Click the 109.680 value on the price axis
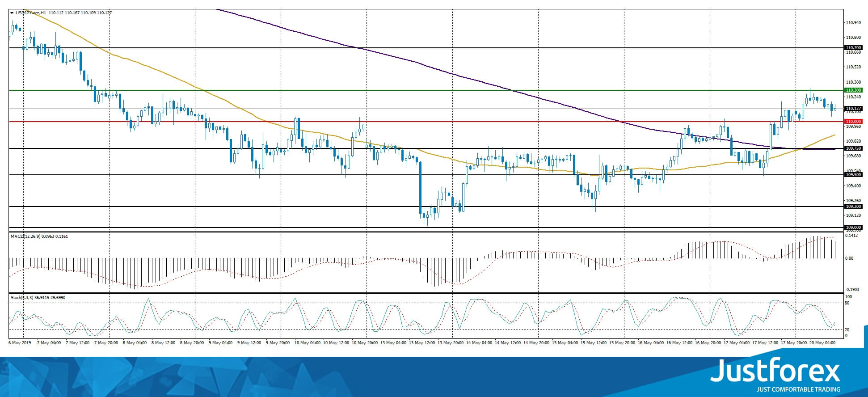The height and width of the screenshot is (397, 868). [854, 156]
